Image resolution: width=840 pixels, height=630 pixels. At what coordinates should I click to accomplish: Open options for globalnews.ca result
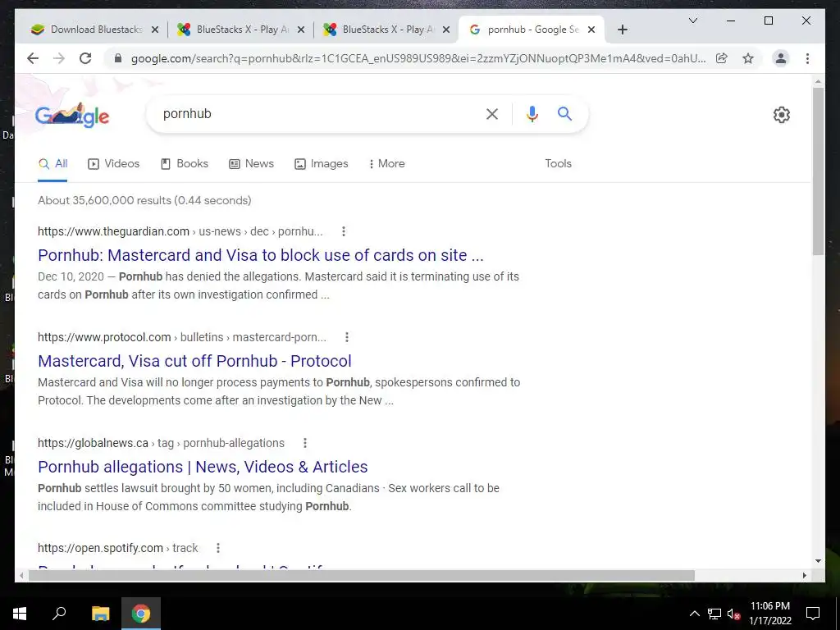(x=305, y=443)
